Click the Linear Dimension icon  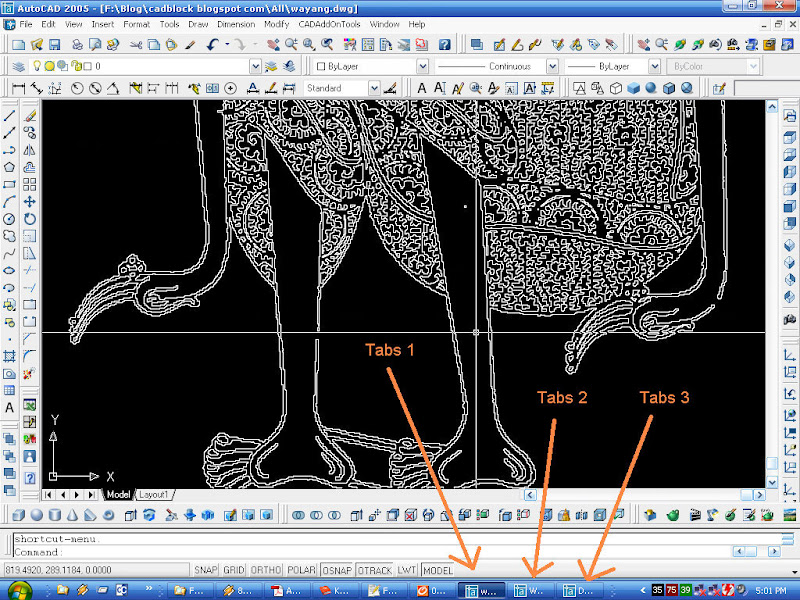pos(18,88)
